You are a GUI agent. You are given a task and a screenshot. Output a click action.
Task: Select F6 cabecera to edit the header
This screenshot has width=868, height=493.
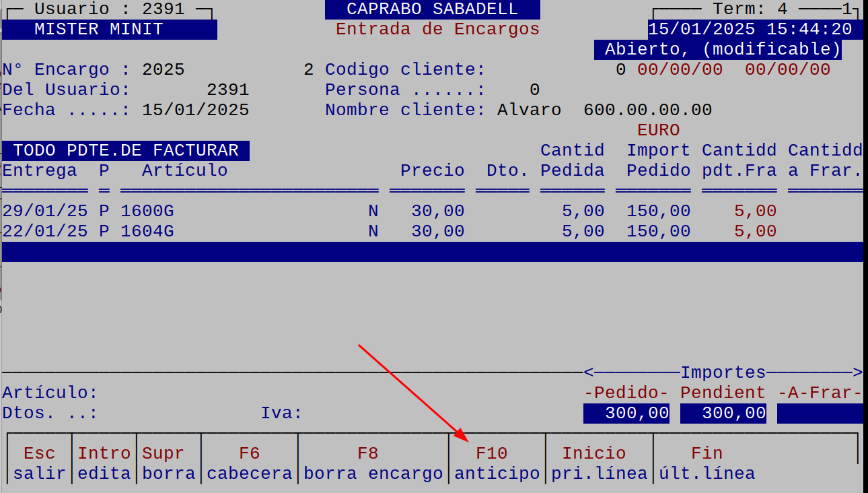click(x=249, y=463)
